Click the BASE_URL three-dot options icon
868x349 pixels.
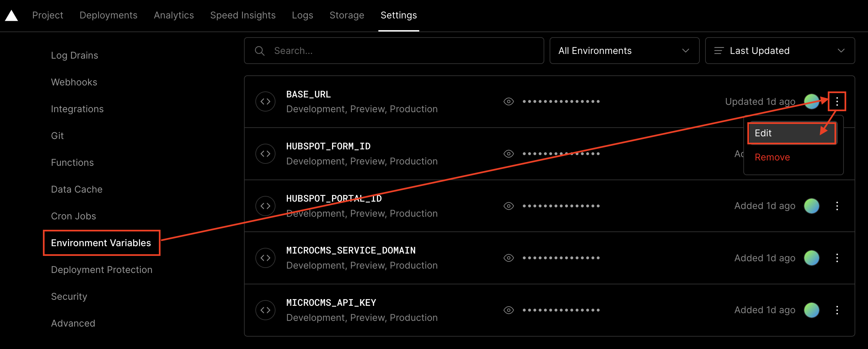(x=836, y=101)
